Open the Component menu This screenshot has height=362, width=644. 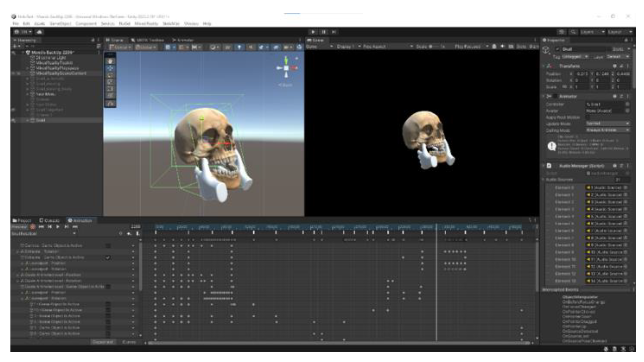tap(86, 23)
